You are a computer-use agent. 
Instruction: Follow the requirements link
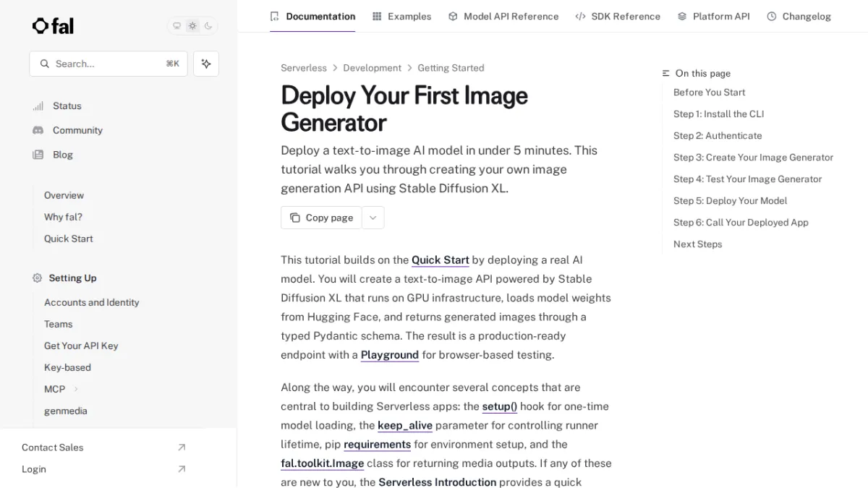pyautogui.click(x=378, y=444)
